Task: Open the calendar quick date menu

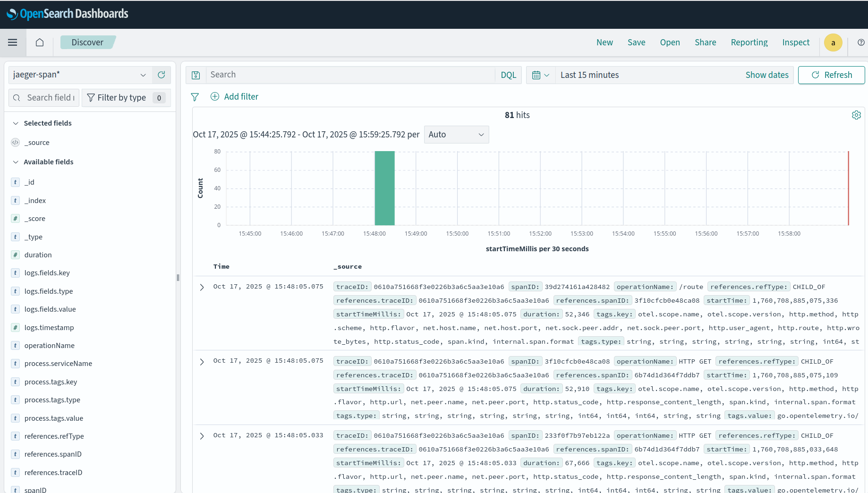Action: pos(540,75)
